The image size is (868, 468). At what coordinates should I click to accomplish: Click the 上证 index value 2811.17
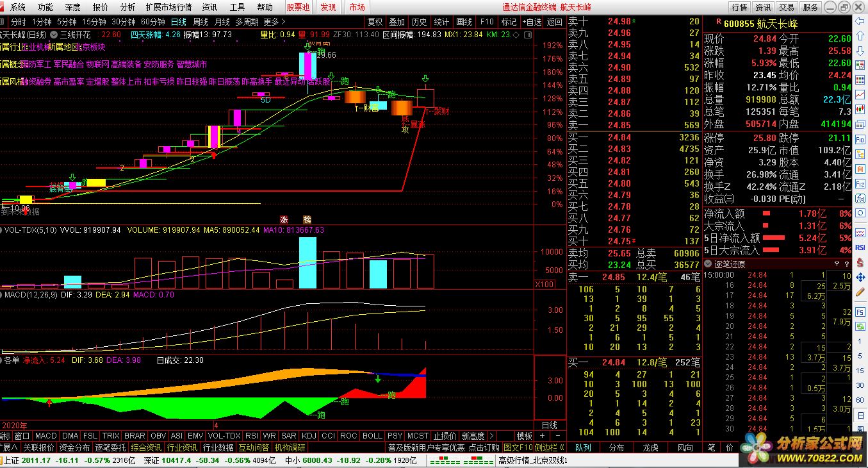pyautogui.click(x=36, y=460)
